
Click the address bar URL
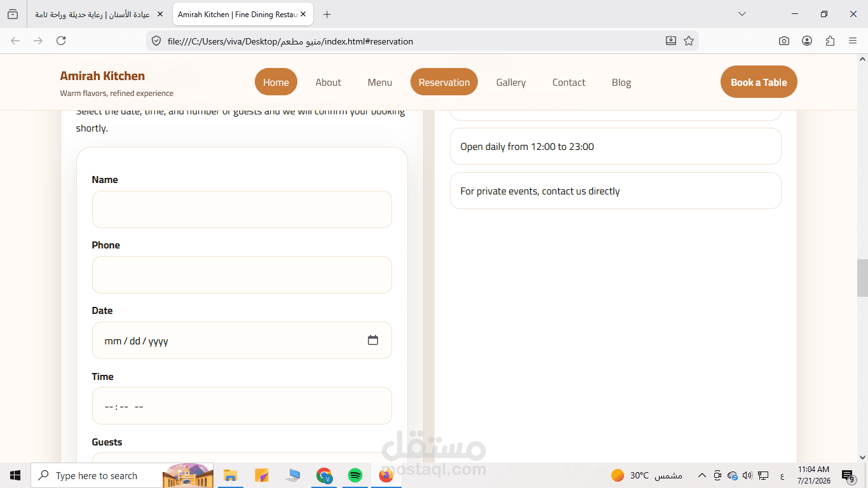[290, 41]
